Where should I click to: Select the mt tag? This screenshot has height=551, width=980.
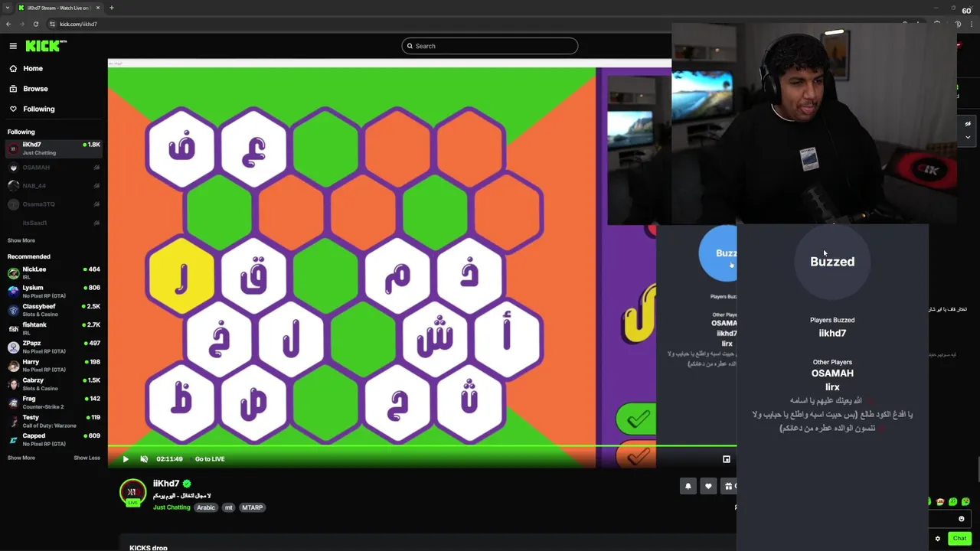pos(228,507)
